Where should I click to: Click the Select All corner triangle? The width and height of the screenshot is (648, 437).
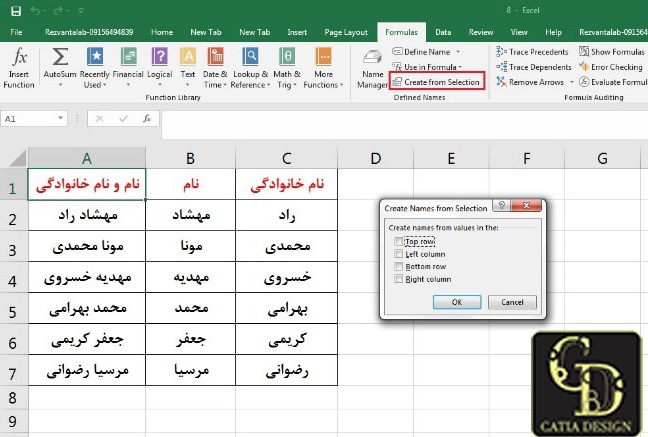[x=16, y=158]
